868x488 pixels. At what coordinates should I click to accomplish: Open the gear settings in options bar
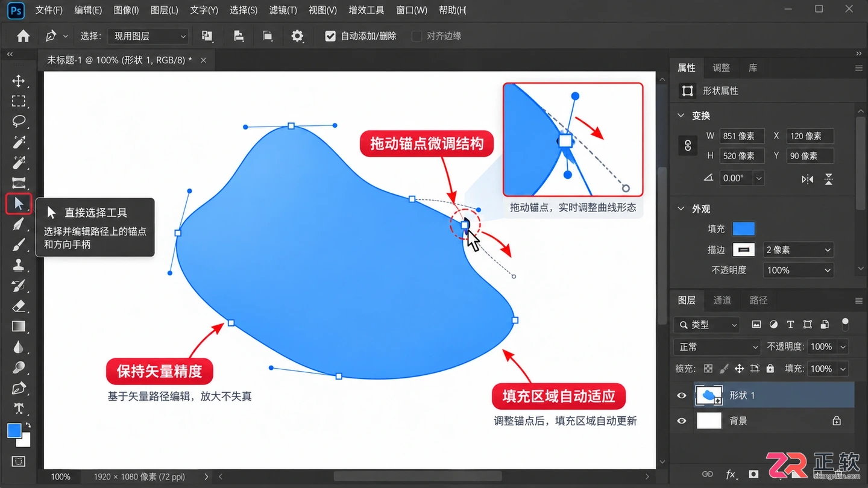(x=297, y=36)
